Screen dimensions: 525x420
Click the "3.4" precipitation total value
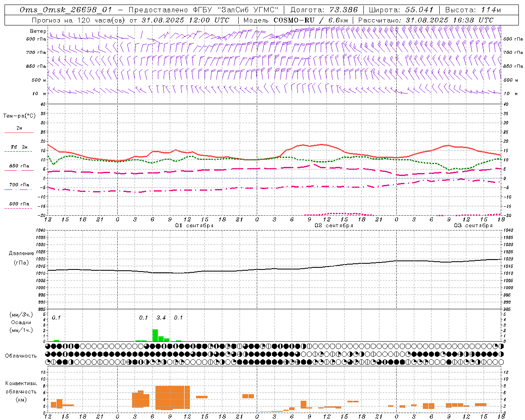tap(161, 317)
